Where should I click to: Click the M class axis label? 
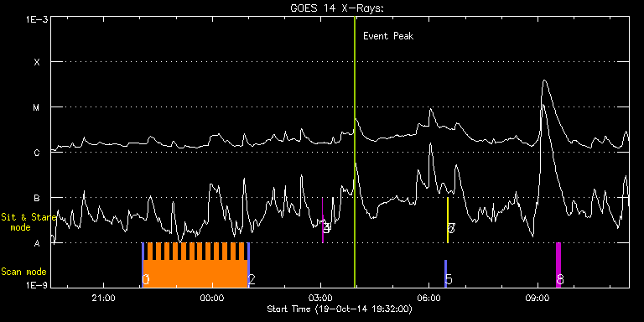click(x=37, y=107)
